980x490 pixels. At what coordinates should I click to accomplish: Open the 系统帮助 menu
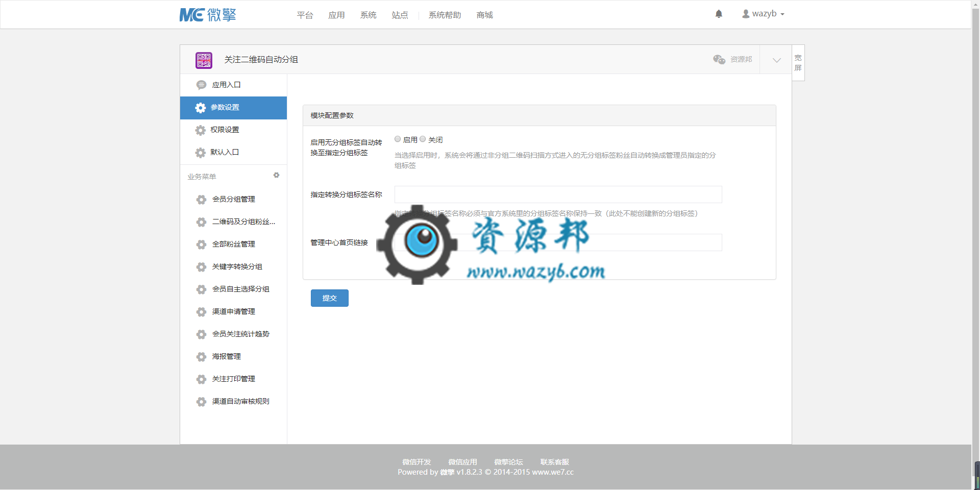coord(445,15)
